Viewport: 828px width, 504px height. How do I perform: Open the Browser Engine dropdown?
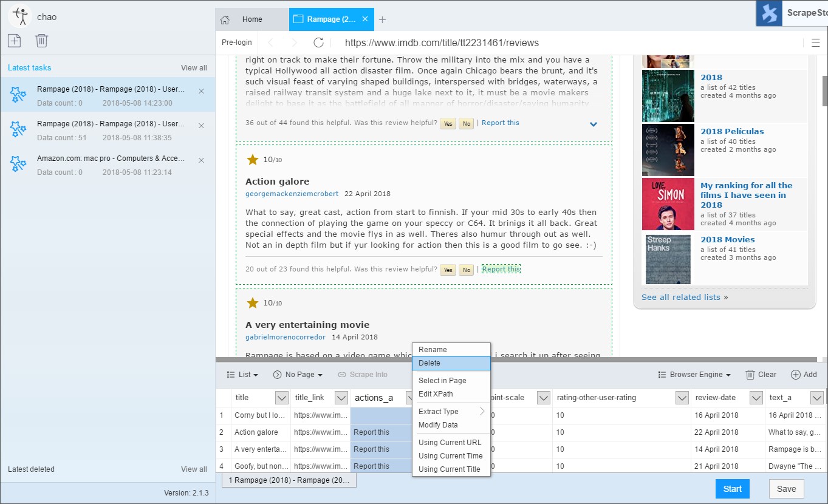pos(694,375)
